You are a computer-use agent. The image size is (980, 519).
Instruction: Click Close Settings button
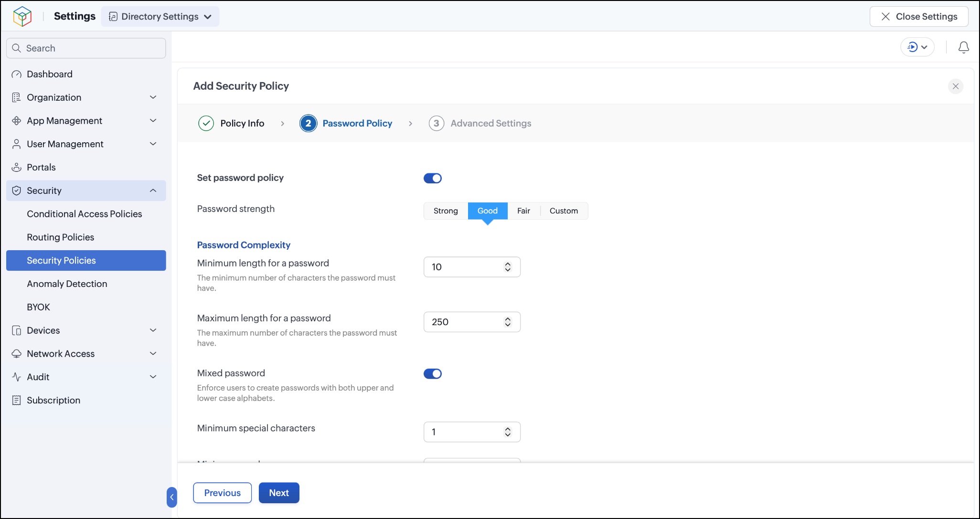coord(919,17)
